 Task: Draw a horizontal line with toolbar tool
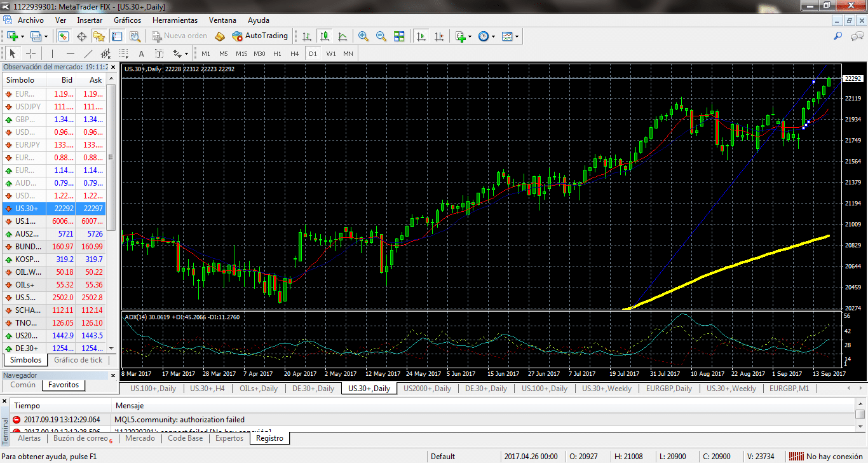click(x=71, y=53)
